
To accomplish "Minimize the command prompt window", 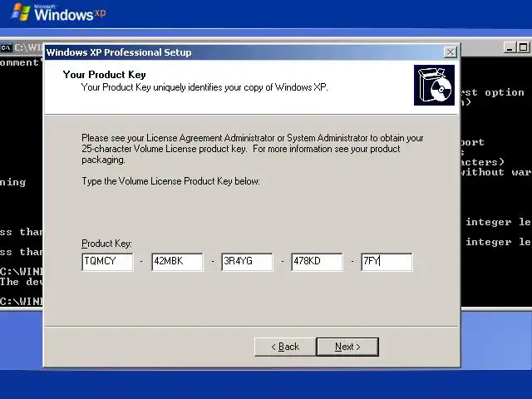I will pyautogui.click(x=510, y=47).
